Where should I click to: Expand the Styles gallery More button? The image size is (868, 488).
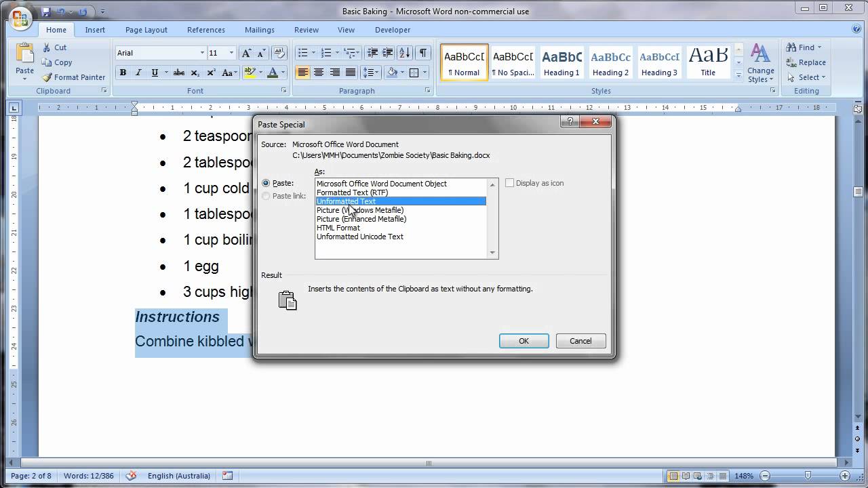tap(738, 76)
